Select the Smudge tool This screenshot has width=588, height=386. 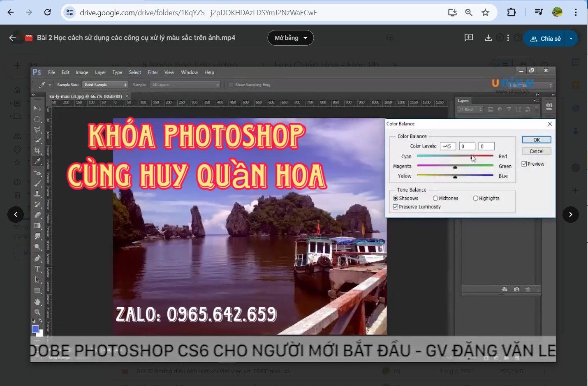(37, 236)
